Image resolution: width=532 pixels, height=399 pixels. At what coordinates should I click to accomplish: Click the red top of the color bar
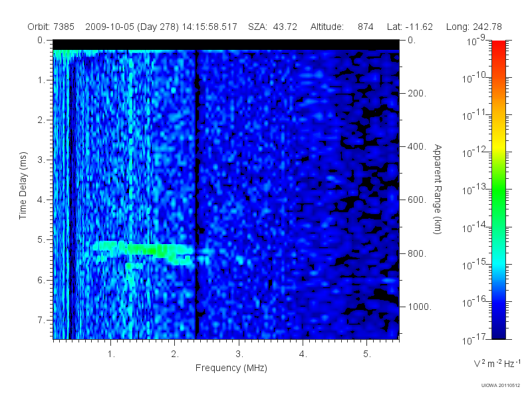point(499,47)
